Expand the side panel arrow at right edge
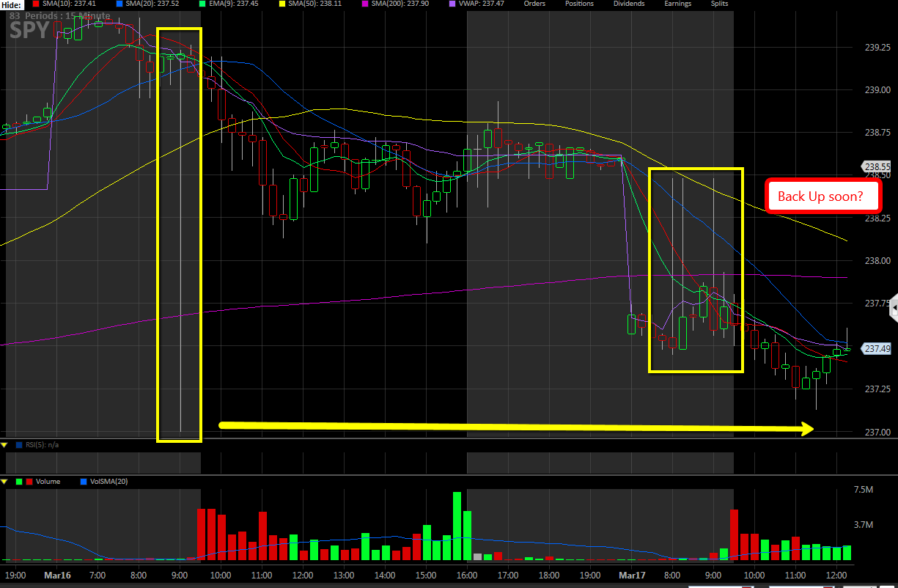 click(x=894, y=310)
